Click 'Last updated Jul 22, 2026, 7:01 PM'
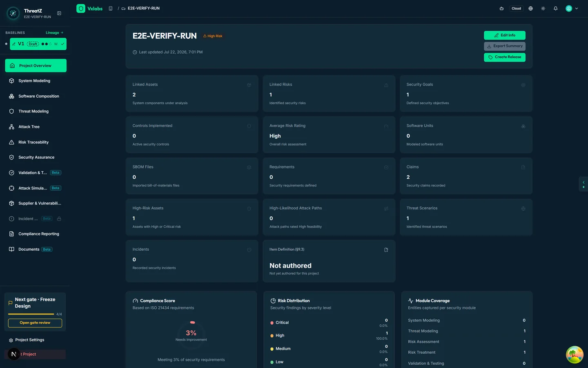The image size is (588, 368). (x=171, y=52)
